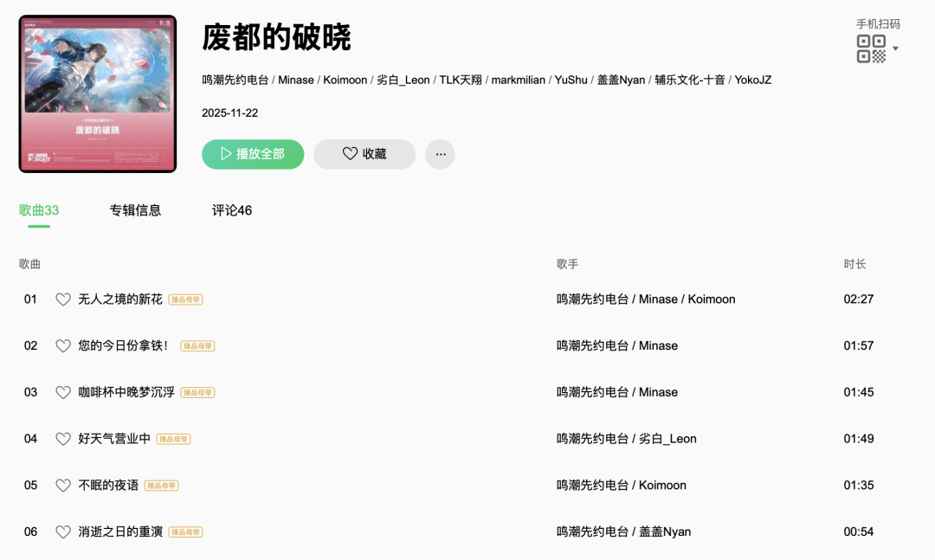Like the song 您的今日份拿铁!

click(63, 346)
